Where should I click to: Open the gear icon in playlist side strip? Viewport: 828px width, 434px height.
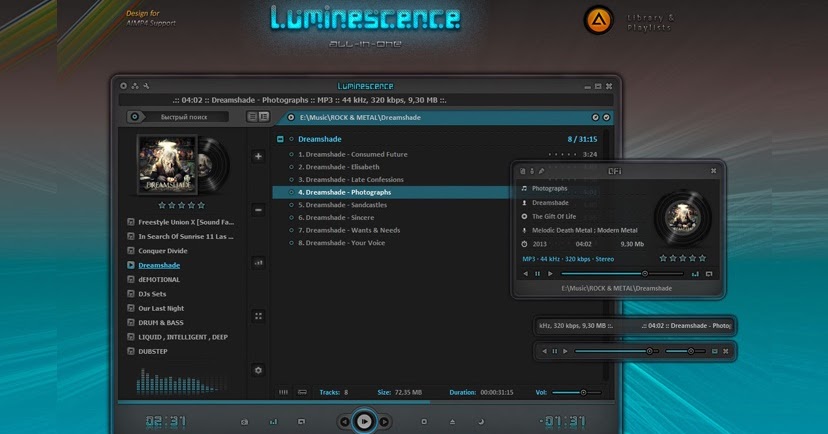[x=258, y=370]
